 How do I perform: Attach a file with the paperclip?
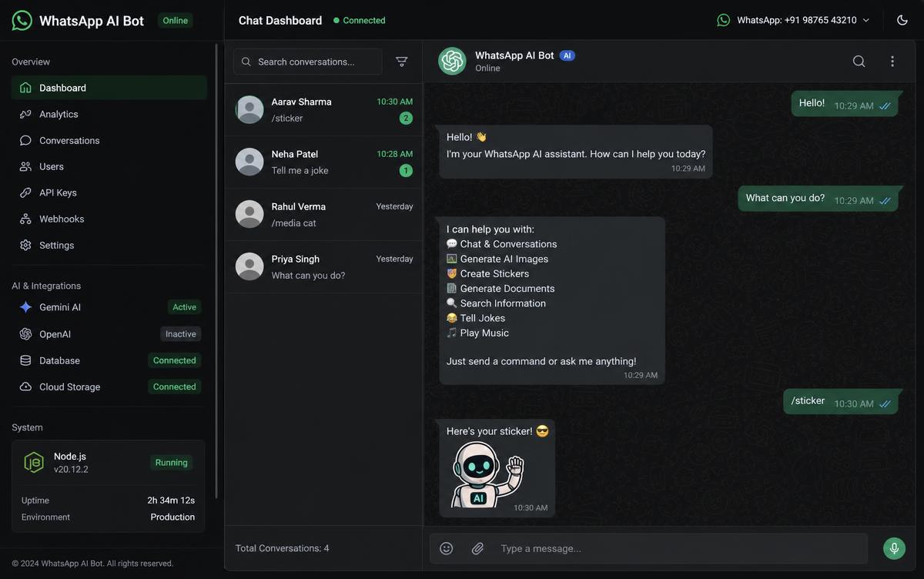pyautogui.click(x=477, y=548)
